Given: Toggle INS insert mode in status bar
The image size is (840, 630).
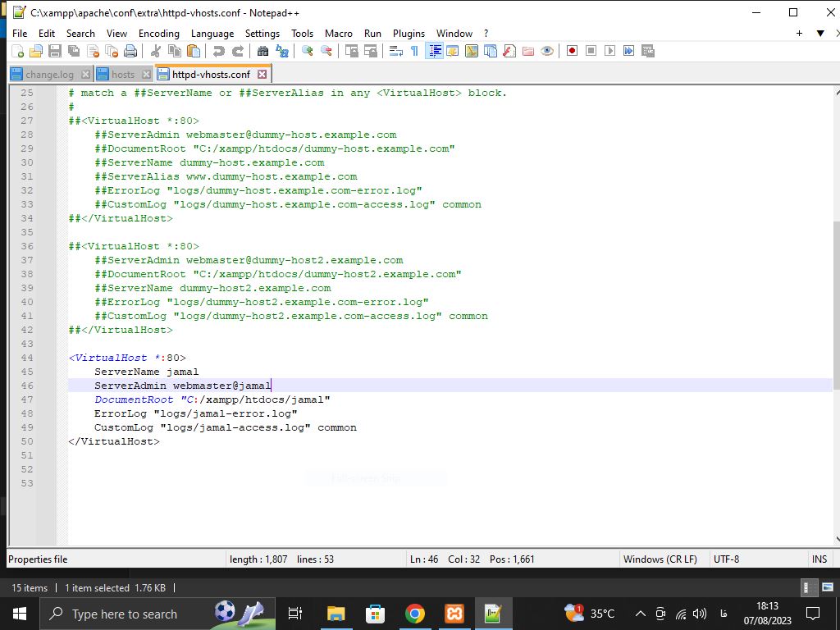Looking at the screenshot, I should click(819, 559).
